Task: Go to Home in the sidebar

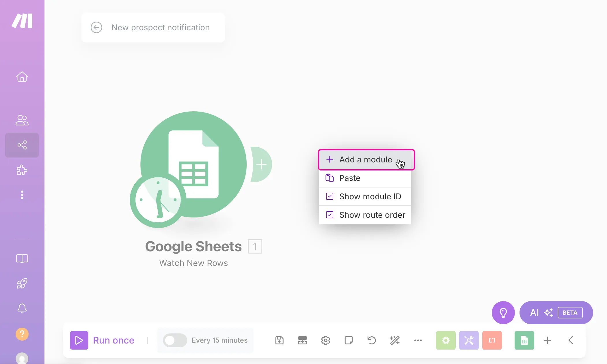Action: 22,77
